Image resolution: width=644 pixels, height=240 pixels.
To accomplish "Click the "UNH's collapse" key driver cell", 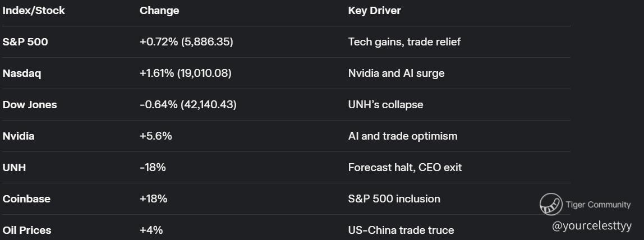I will [x=385, y=105].
